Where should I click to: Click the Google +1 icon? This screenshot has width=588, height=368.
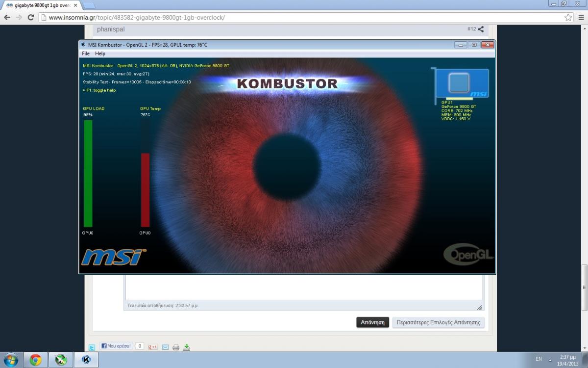(x=153, y=347)
